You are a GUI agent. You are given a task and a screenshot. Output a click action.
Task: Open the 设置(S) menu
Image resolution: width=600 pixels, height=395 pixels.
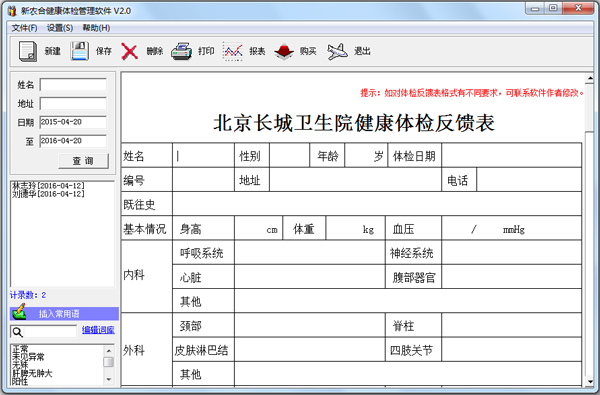60,28
